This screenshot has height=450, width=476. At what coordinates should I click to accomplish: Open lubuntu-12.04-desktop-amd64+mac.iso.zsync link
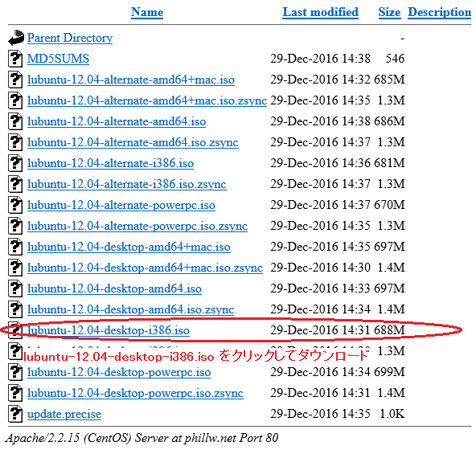point(145,268)
